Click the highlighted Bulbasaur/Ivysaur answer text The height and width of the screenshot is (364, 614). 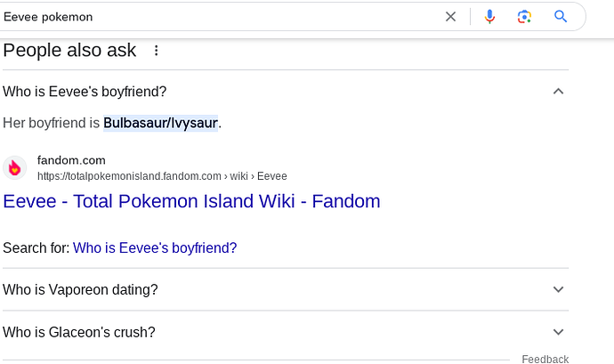(x=160, y=123)
